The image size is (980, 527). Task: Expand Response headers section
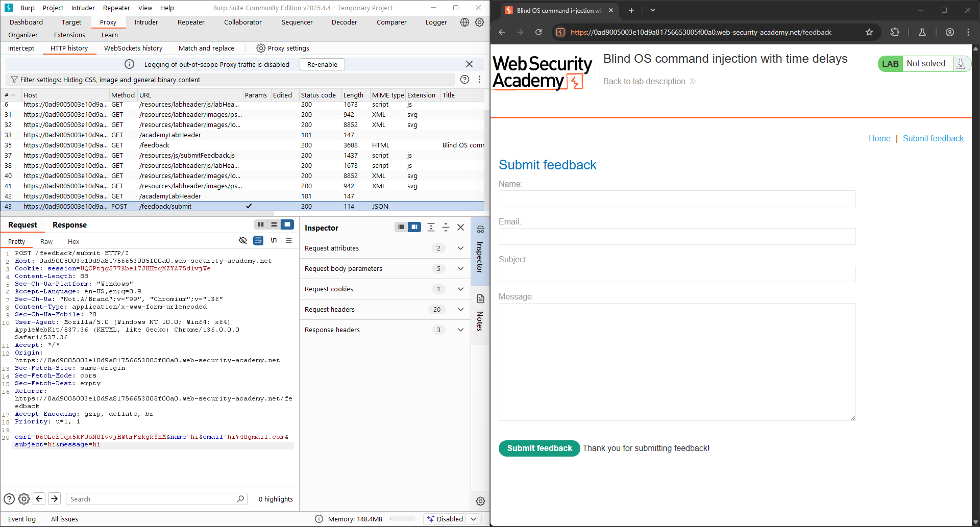coord(460,330)
